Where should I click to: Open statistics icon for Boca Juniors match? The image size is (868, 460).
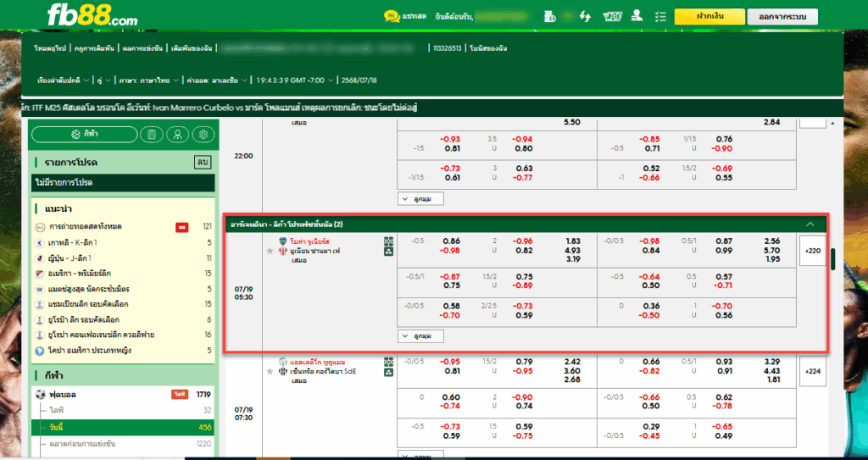point(388,252)
